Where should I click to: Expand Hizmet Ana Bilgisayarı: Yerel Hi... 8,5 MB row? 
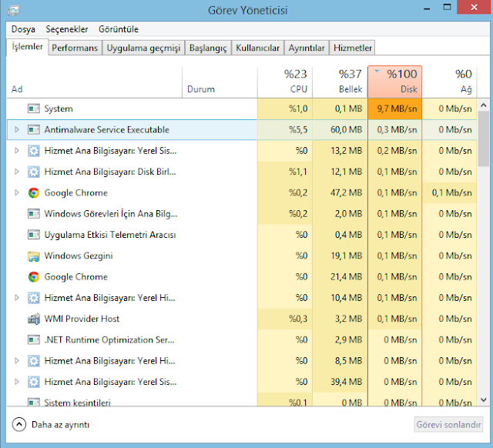[17, 361]
